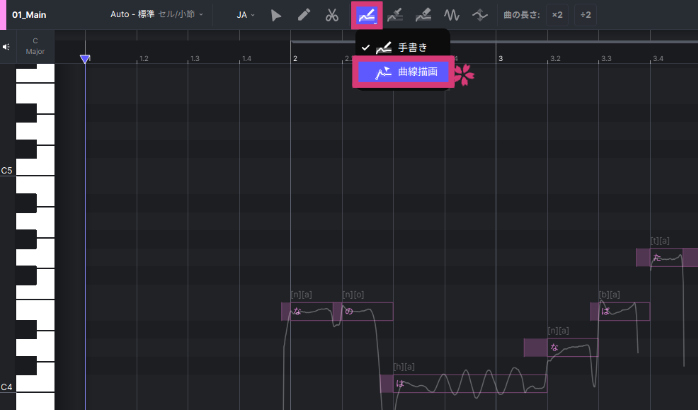The height and width of the screenshot is (410, 698).
Task: Click the 01_Main track name
Action: (x=30, y=16)
